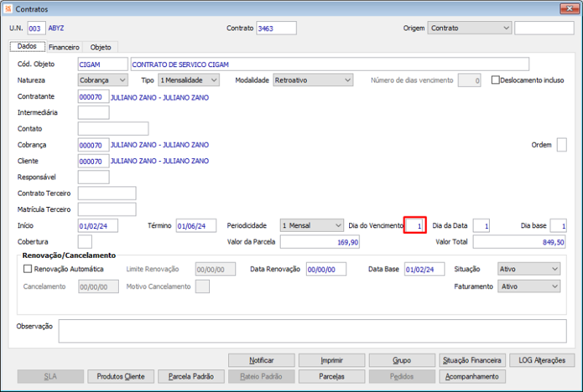Click the Intermediária field
Viewport: 583px width, 392px height.
point(93,112)
